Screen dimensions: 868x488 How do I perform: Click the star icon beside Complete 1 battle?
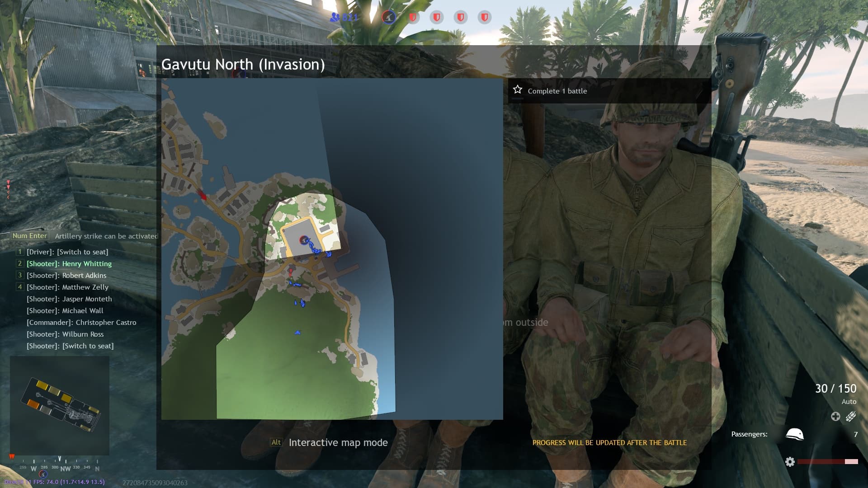(518, 90)
